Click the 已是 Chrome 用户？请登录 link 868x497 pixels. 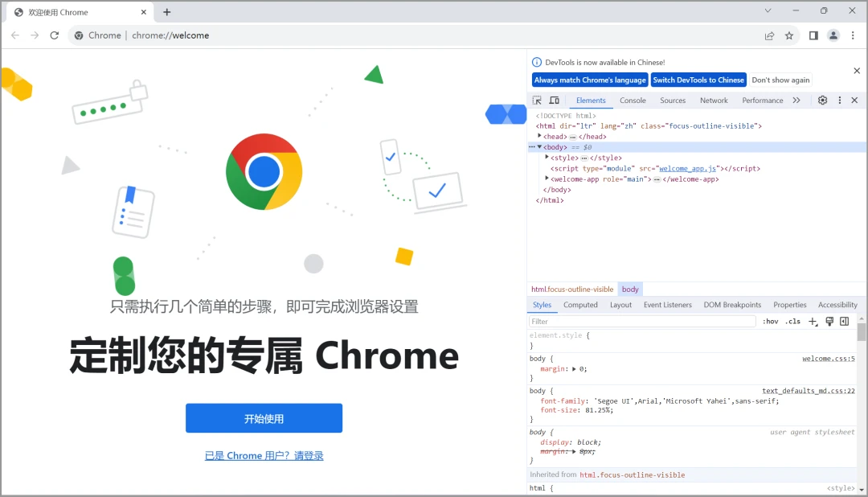tap(264, 455)
